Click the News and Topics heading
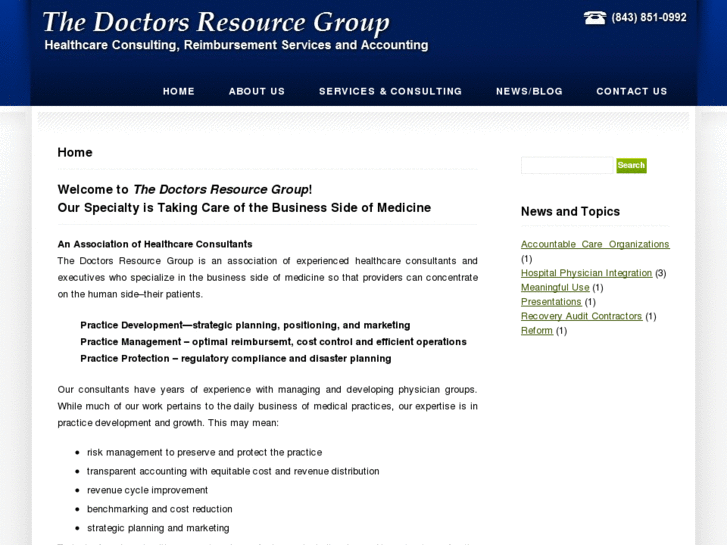The image size is (727, 545). (570, 211)
